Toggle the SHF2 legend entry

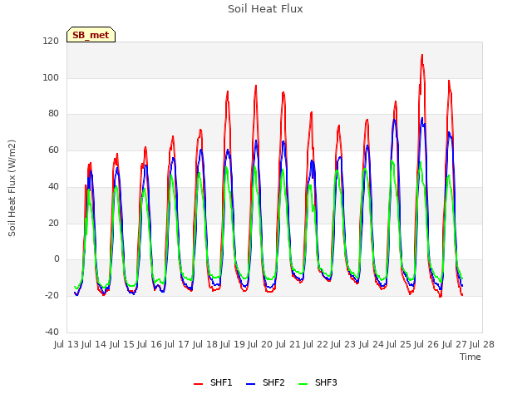click(265, 382)
